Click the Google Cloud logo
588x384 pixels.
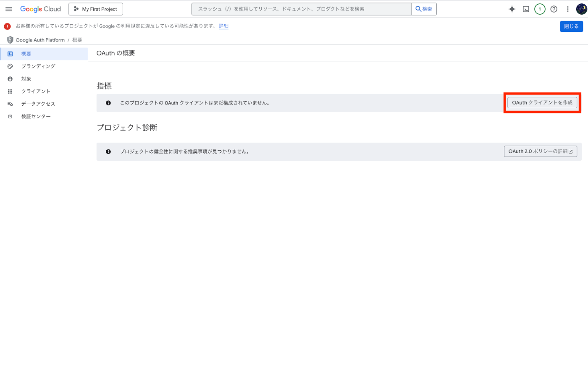(40, 9)
